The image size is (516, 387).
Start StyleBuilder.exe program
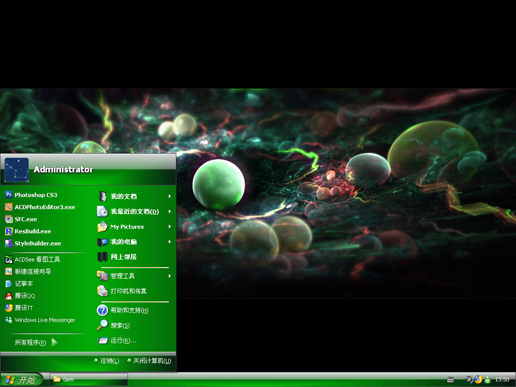(x=33, y=243)
